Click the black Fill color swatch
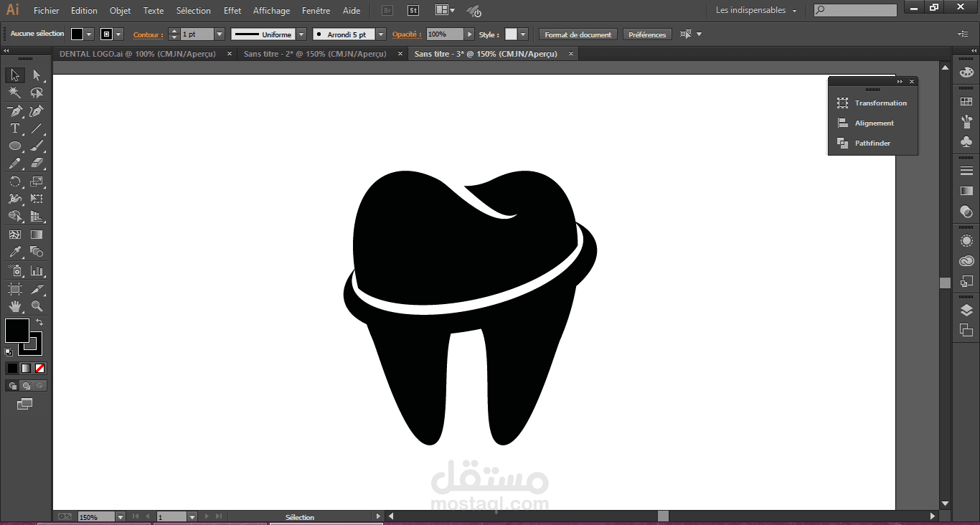 point(17,331)
